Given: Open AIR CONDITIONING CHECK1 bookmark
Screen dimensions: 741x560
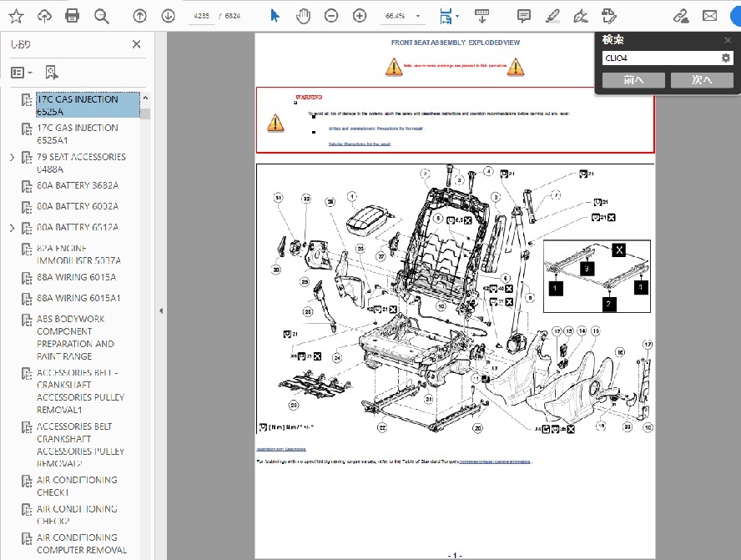Looking at the screenshot, I should [77, 486].
